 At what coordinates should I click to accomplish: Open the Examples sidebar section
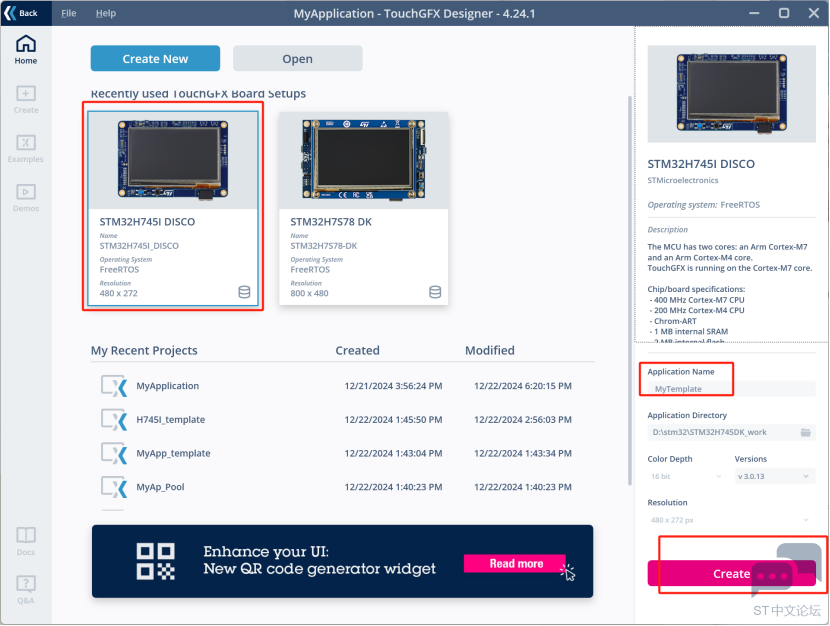25,149
